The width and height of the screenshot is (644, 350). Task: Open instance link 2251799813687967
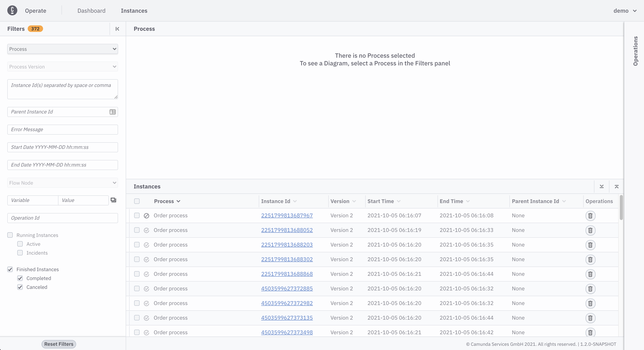tap(286, 215)
